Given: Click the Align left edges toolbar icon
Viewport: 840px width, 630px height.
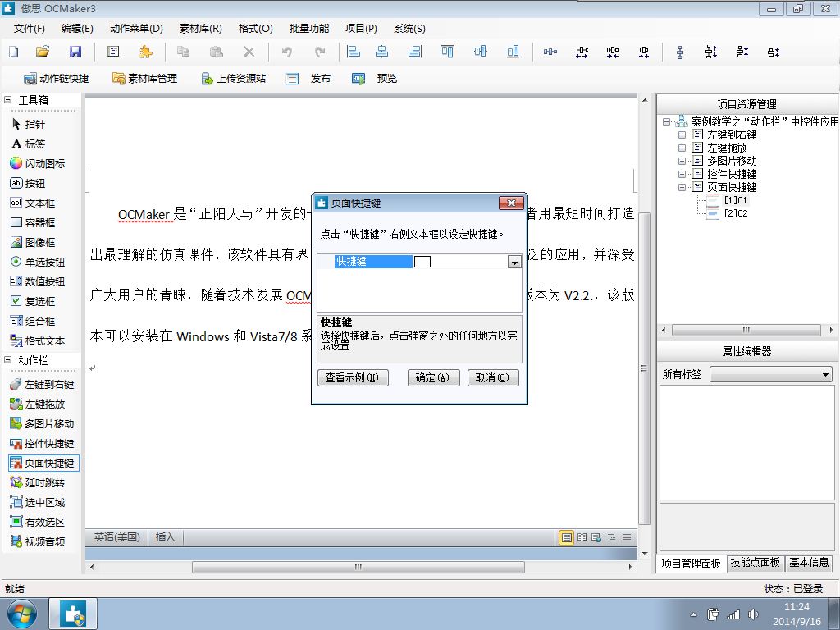Looking at the screenshot, I should [x=353, y=52].
